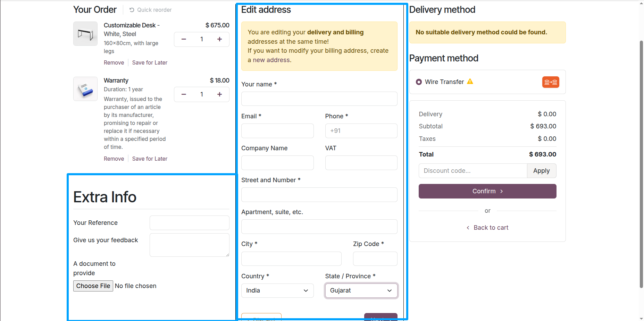Image resolution: width=644 pixels, height=321 pixels.
Task: Click the Quick reorder circular arrow icon
Action: pos(132,10)
